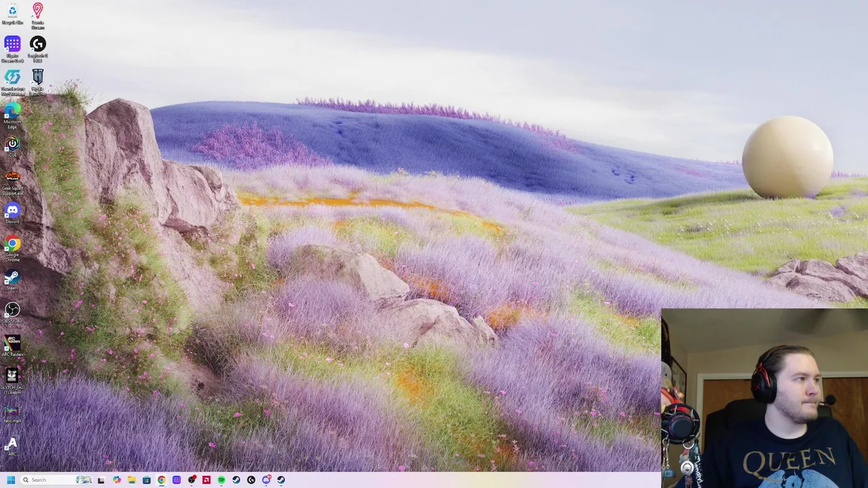Viewport: 868px width, 488px height.
Task: Open Microsoft Store from the taskbar
Action: point(146,480)
